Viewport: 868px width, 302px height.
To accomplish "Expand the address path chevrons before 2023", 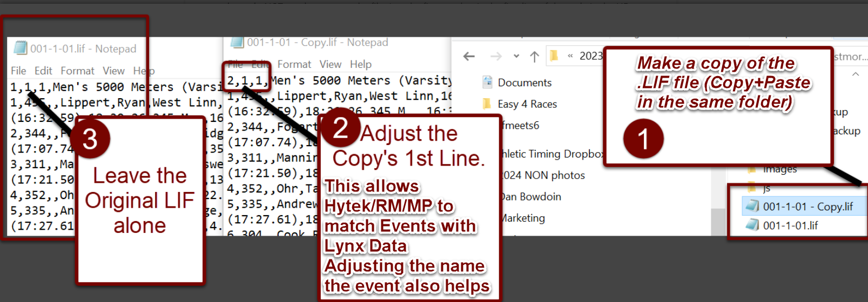I will click(x=570, y=56).
